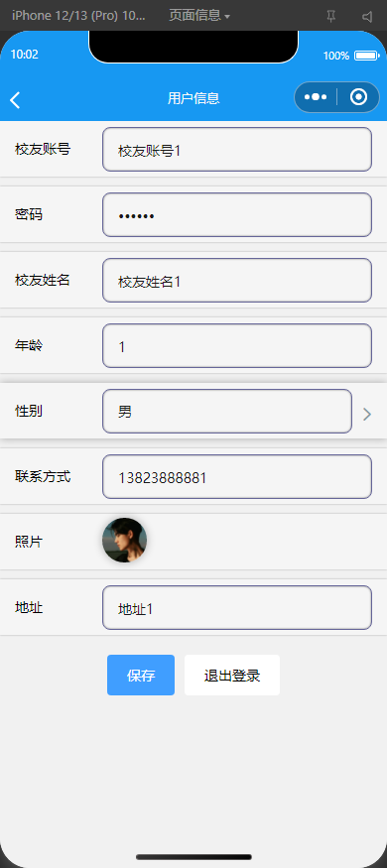
Task: Tap the round profile photo thumbnail
Action: pos(125,541)
